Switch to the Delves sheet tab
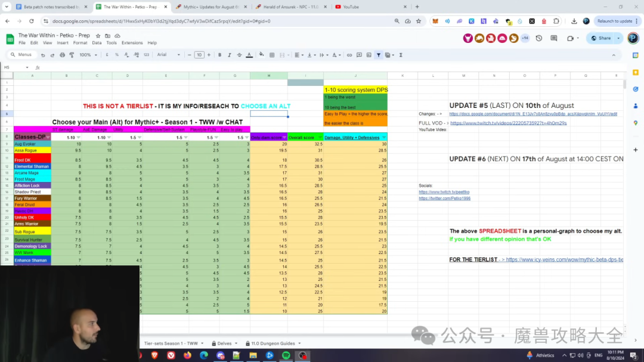The image size is (644, 362). tap(225, 344)
